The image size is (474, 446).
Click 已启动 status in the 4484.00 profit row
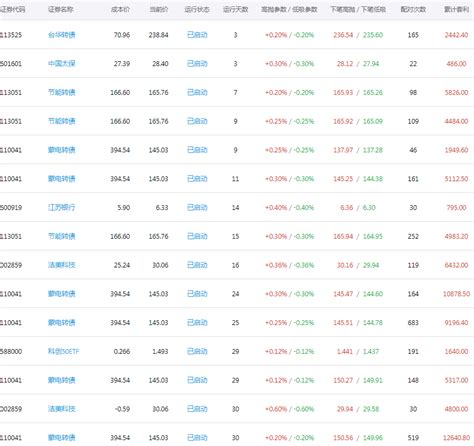(197, 121)
